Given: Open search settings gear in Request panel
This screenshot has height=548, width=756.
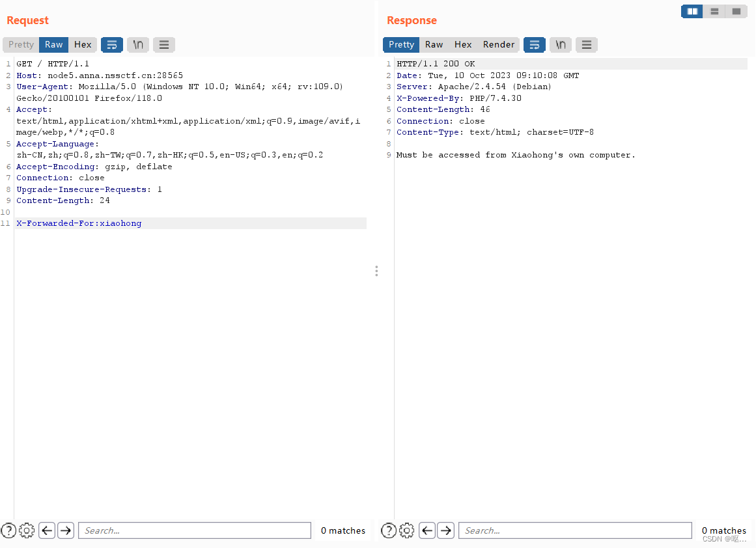Looking at the screenshot, I should pos(27,530).
